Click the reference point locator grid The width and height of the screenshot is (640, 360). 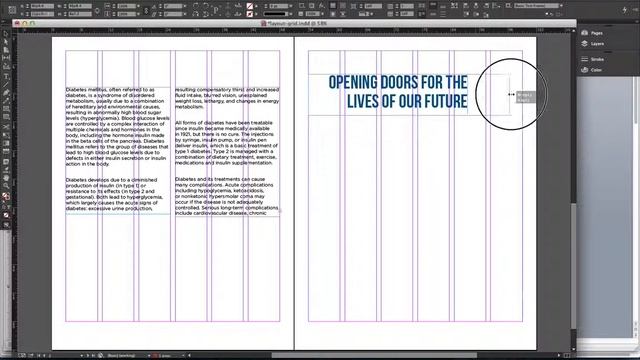[12, 10]
